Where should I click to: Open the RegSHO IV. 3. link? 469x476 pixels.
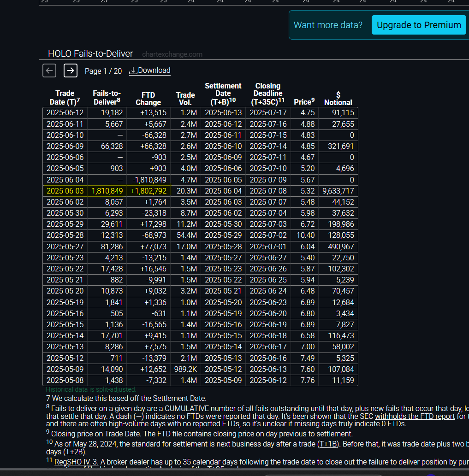pos(76,462)
